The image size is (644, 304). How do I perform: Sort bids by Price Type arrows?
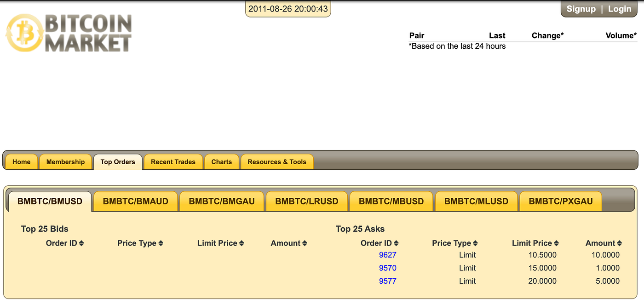[161, 243]
